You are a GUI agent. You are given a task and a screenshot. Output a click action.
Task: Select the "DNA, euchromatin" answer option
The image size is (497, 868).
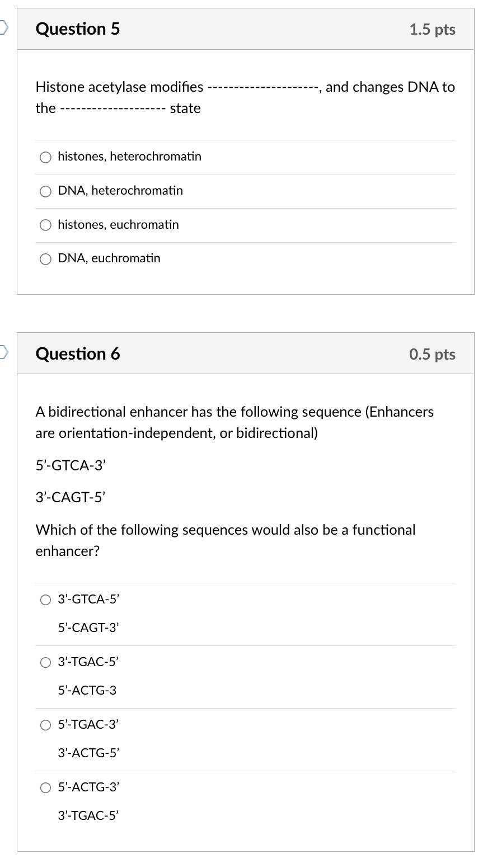click(45, 259)
